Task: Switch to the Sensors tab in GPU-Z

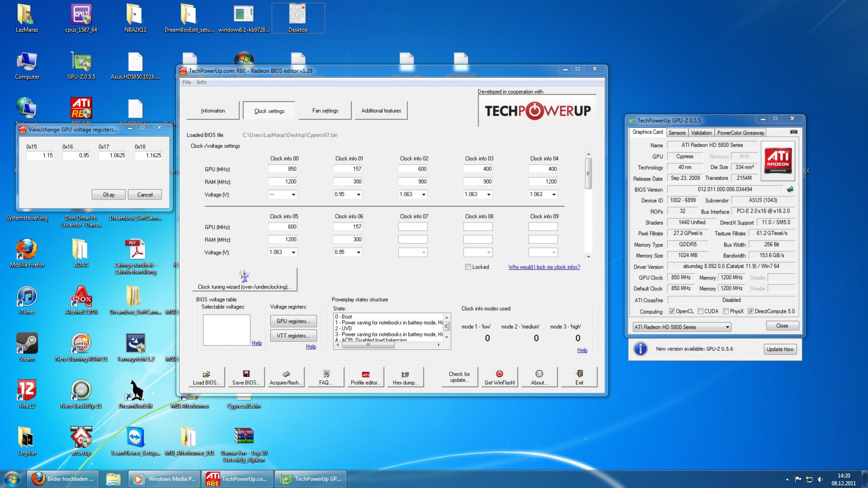Action: tap(677, 133)
